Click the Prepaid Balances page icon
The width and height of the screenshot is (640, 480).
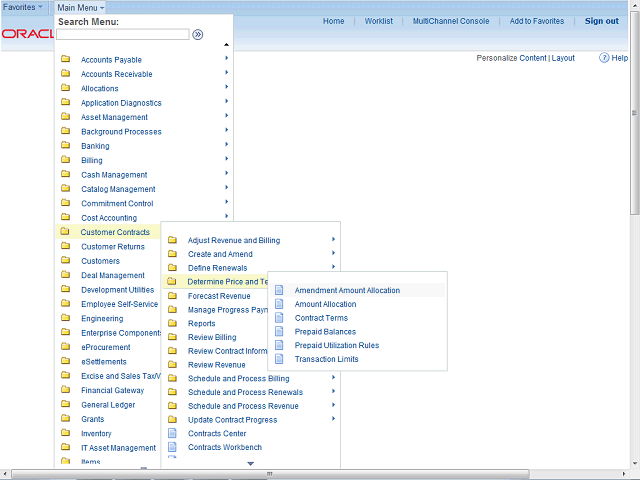point(279,331)
